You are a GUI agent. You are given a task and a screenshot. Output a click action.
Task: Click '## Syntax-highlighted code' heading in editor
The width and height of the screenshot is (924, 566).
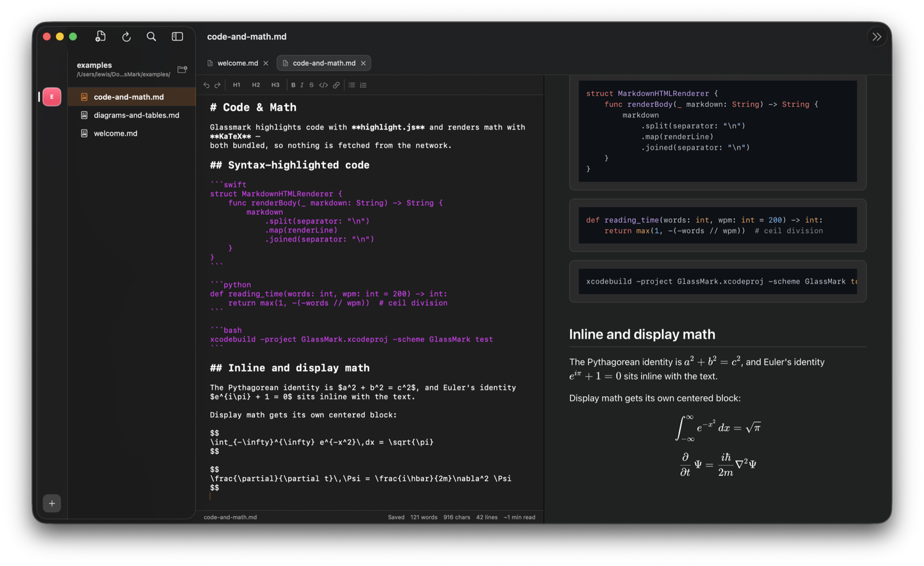289,165
